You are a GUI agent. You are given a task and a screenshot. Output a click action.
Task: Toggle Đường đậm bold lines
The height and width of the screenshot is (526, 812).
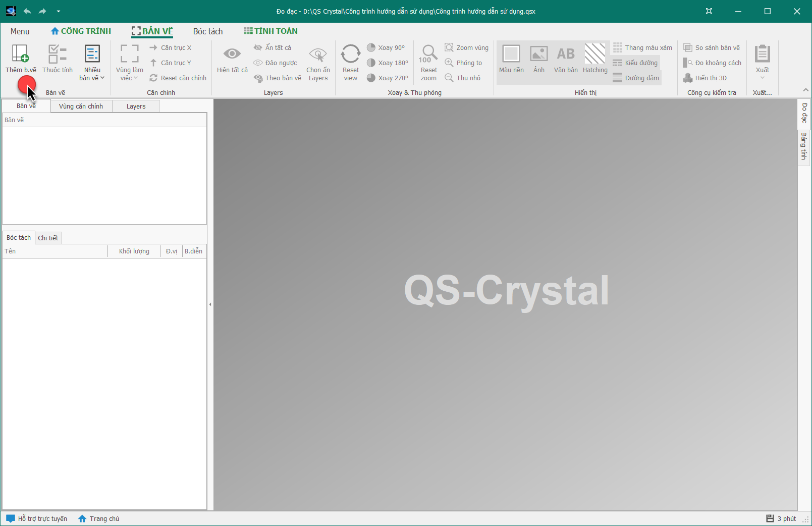[x=636, y=78]
